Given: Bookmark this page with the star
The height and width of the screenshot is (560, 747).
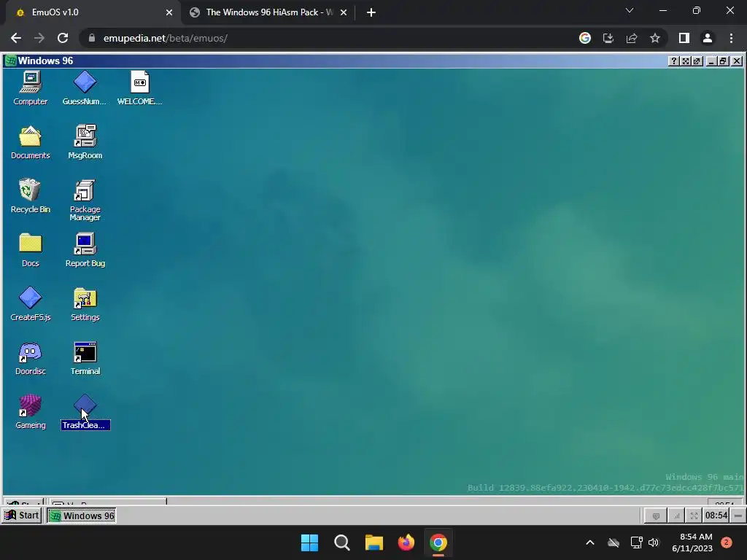Looking at the screenshot, I should [655, 38].
